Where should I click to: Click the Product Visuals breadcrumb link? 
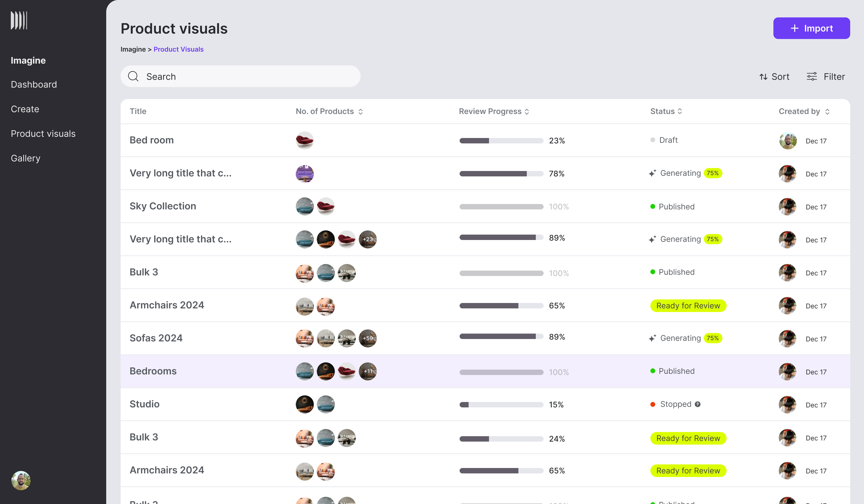(178, 49)
